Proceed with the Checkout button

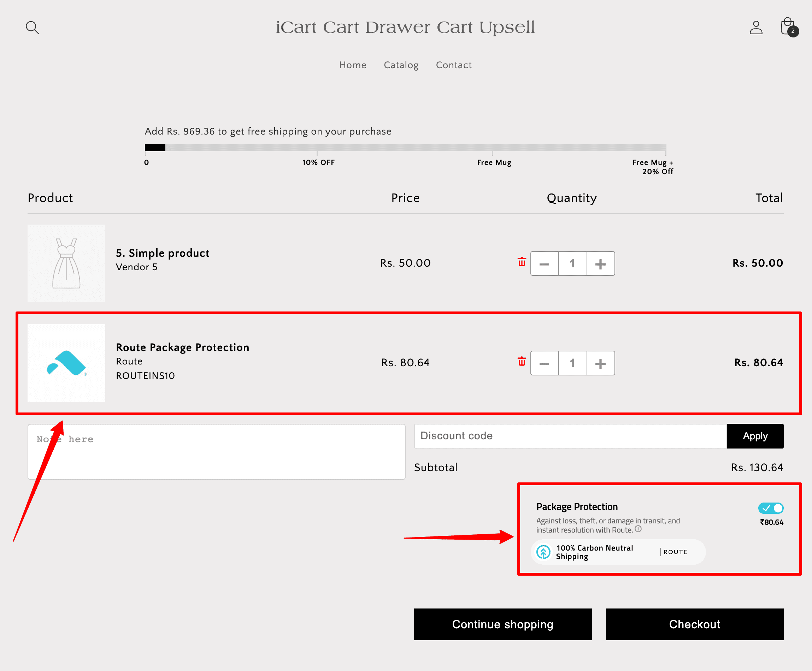694,624
